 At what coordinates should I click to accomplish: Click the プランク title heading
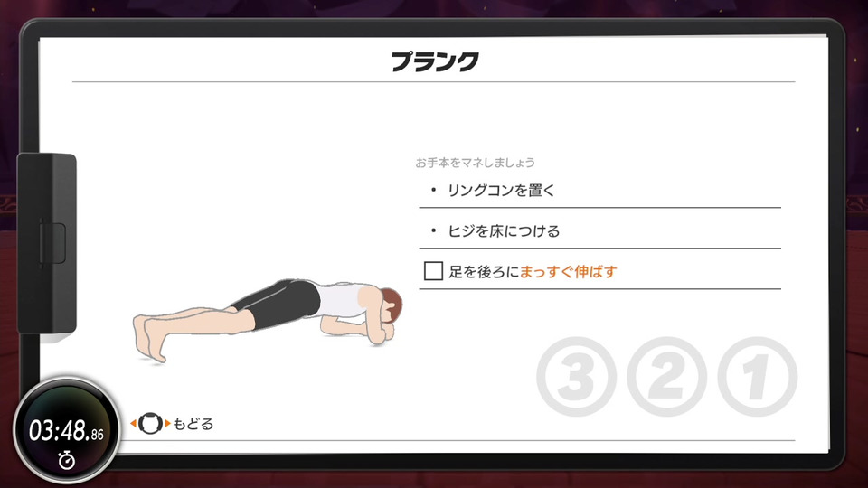click(x=435, y=61)
